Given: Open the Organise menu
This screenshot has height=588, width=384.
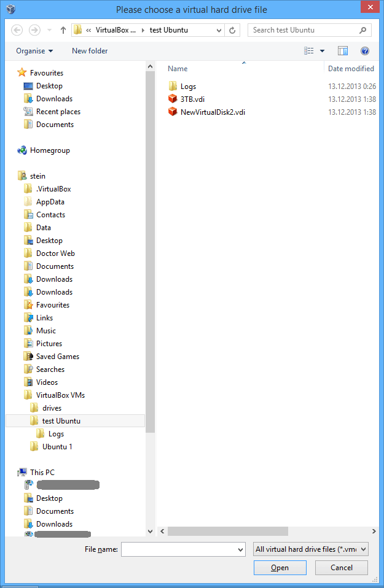Looking at the screenshot, I should (34, 51).
